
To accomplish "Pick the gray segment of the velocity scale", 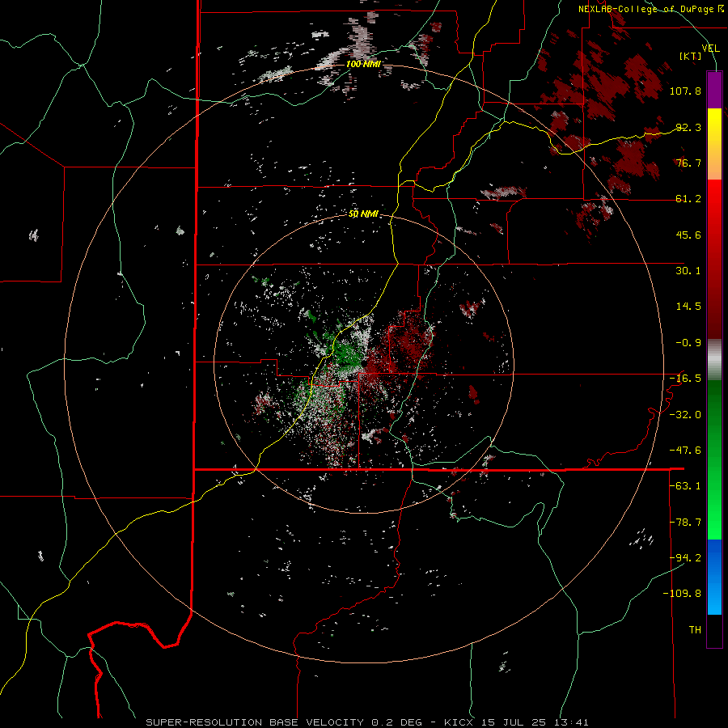I will pos(714,360).
